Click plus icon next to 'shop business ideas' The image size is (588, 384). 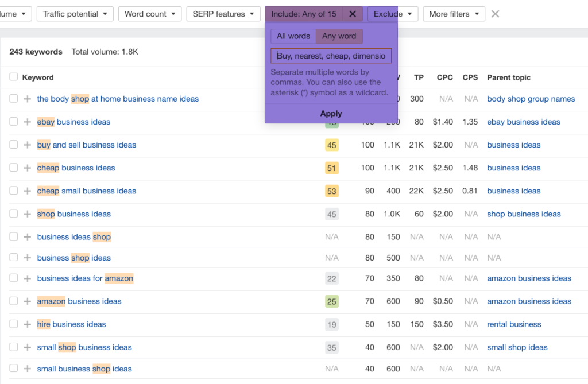pos(27,214)
